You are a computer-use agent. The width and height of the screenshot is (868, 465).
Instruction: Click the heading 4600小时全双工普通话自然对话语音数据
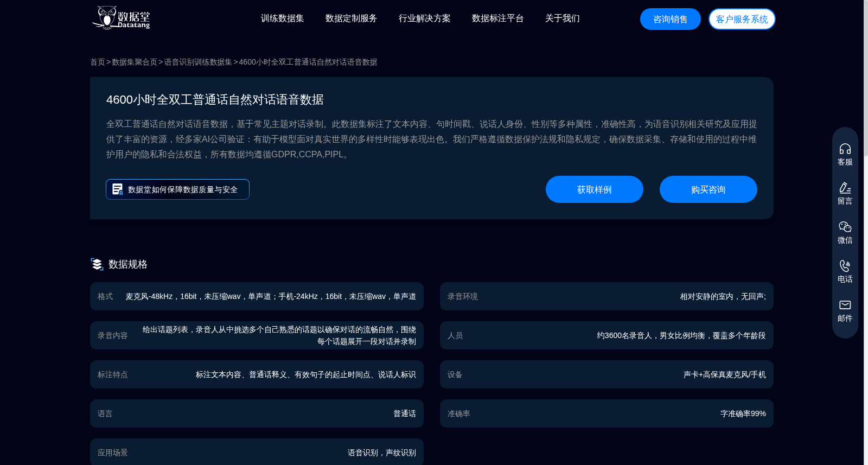[x=215, y=100]
